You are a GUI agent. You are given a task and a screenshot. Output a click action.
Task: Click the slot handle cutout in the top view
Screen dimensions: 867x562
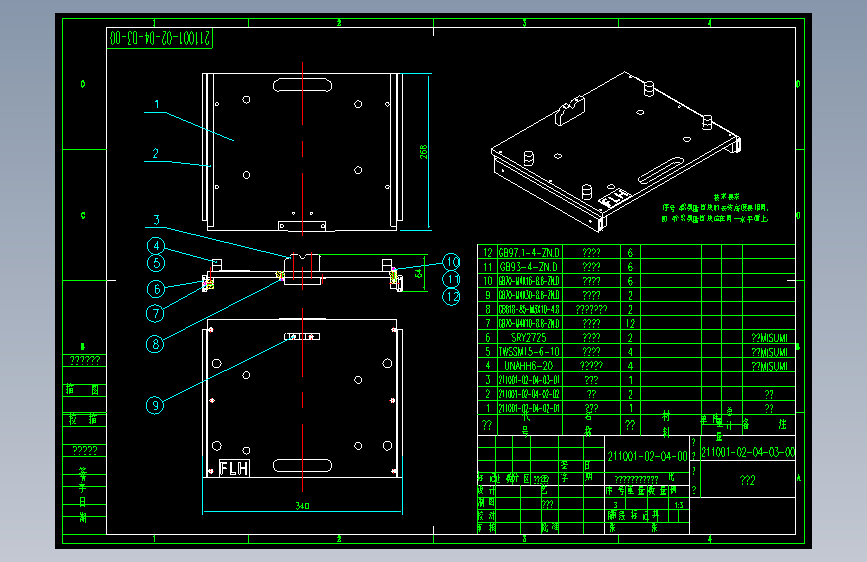click(x=302, y=85)
